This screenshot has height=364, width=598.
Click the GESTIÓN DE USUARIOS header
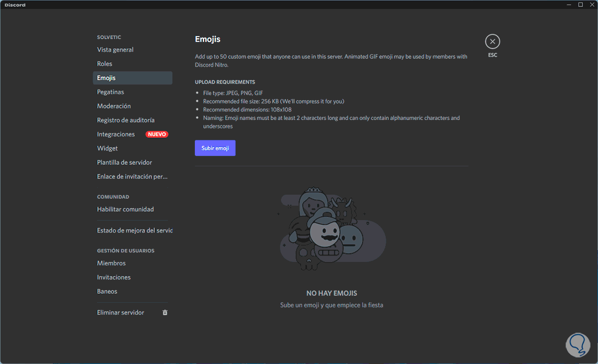point(126,251)
